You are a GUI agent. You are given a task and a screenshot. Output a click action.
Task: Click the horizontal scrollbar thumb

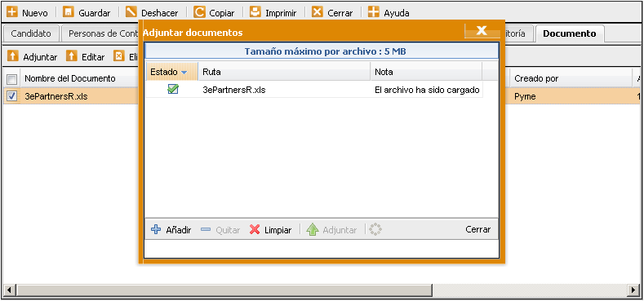[224, 290]
